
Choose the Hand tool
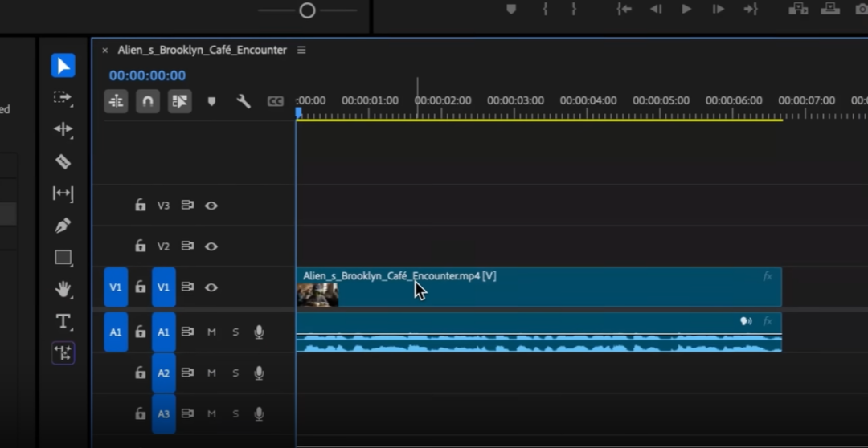pyautogui.click(x=63, y=289)
